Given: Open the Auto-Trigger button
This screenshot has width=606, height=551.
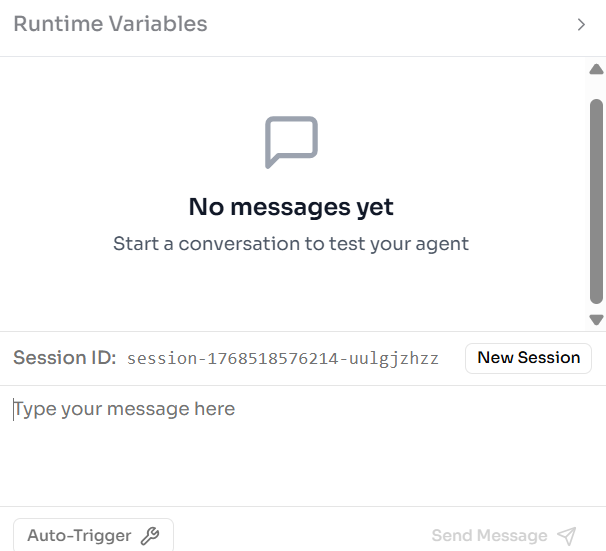Looking at the screenshot, I should [x=93, y=535].
